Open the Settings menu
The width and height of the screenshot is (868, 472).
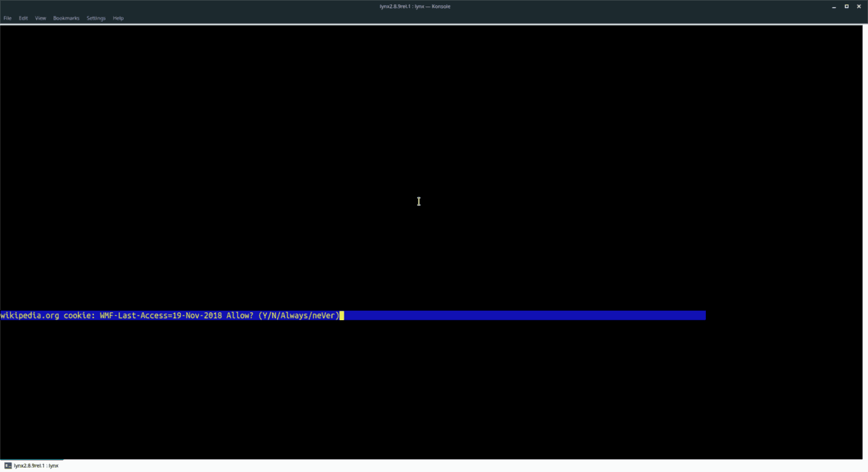coord(95,18)
